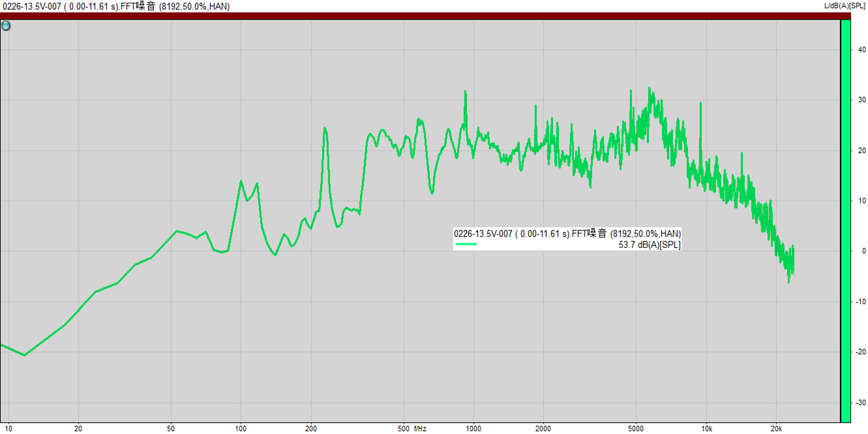Click the f/Hz frequency axis label
The width and height of the screenshot is (868, 434).
tap(420, 429)
